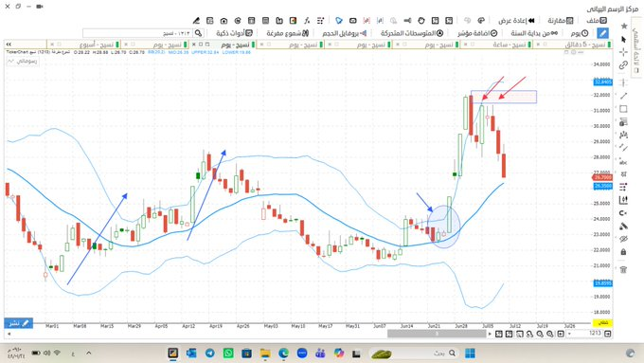Click the blue tag icon in top toolbar
The image size is (644, 363).
tap(339, 21)
